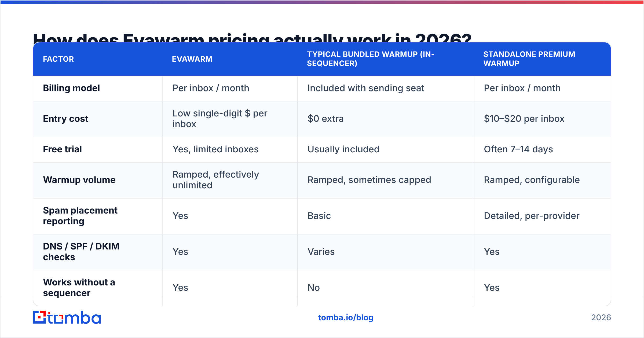Screen dimensions: 644x338
Task: Select the 'Billing model' row label
Action: point(71,88)
